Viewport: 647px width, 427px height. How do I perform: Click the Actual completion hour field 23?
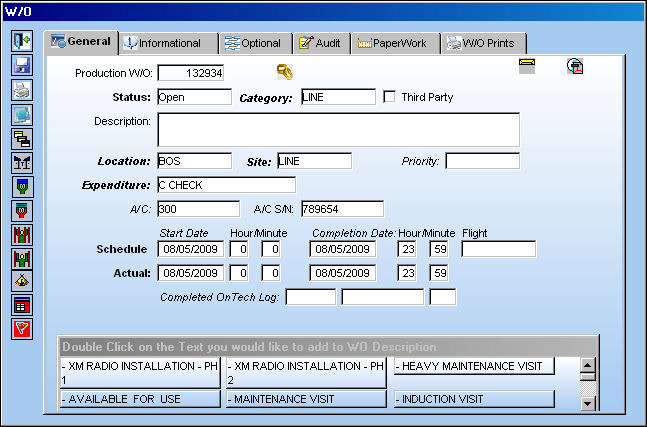coord(406,273)
